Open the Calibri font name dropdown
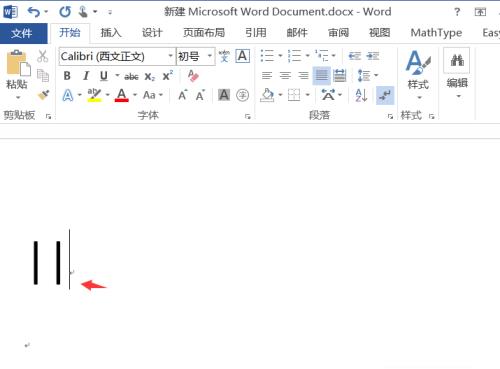 (171, 56)
